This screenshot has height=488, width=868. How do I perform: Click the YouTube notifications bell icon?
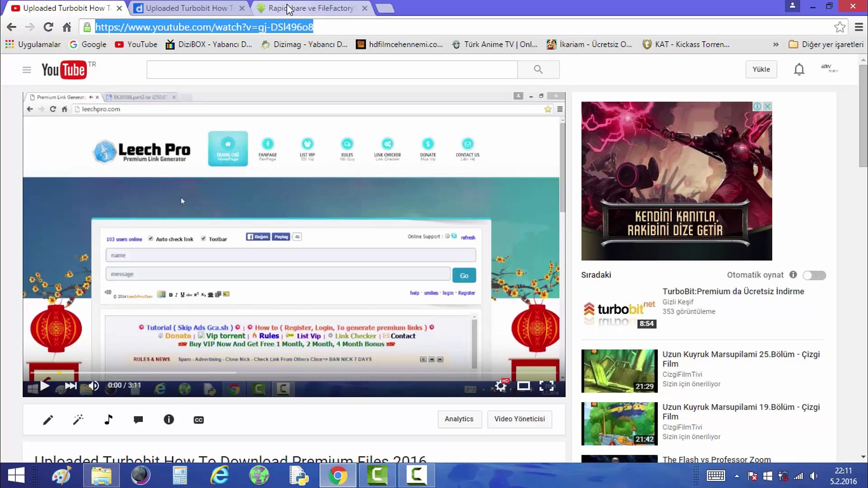coord(799,69)
